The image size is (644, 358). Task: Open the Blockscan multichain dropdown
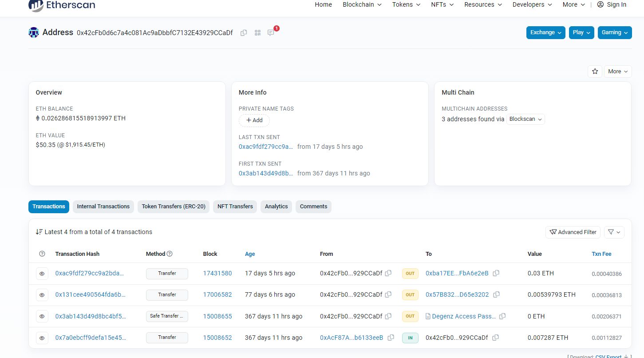[x=525, y=119]
